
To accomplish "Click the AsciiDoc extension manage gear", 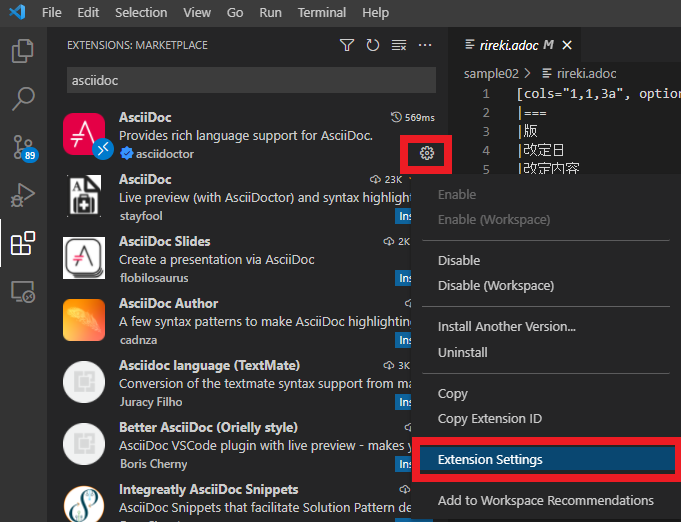I will click(427, 153).
